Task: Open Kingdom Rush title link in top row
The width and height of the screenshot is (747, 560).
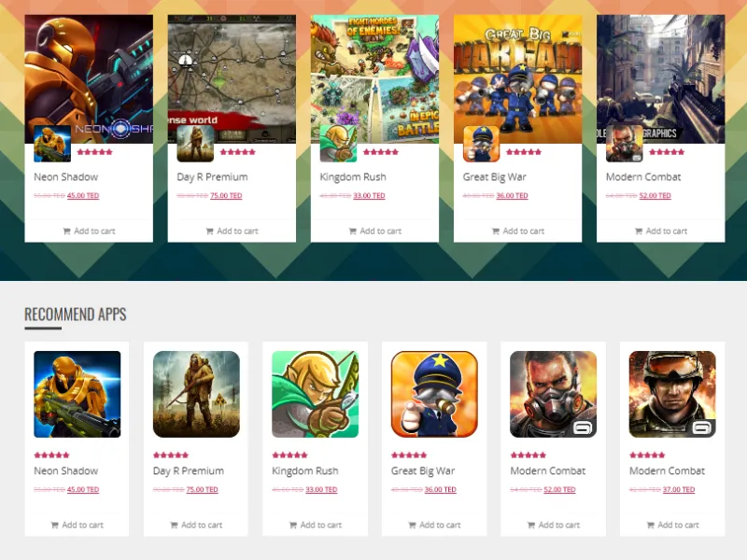Action: [x=353, y=176]
